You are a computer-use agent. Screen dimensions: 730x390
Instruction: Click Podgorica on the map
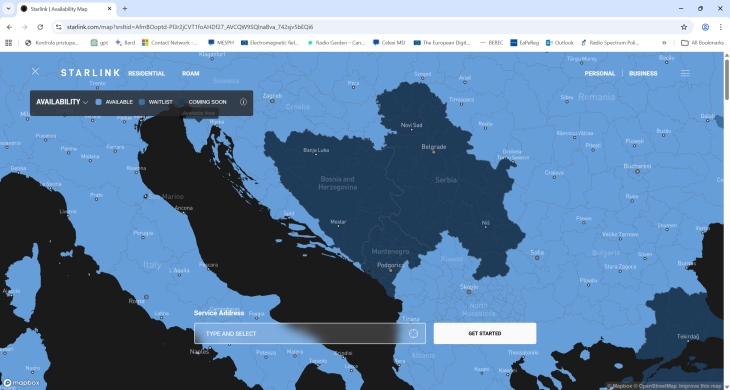(390, 265)
